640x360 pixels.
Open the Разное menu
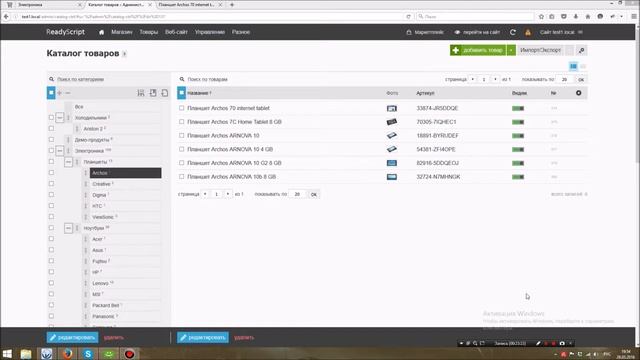pos(241,32)
